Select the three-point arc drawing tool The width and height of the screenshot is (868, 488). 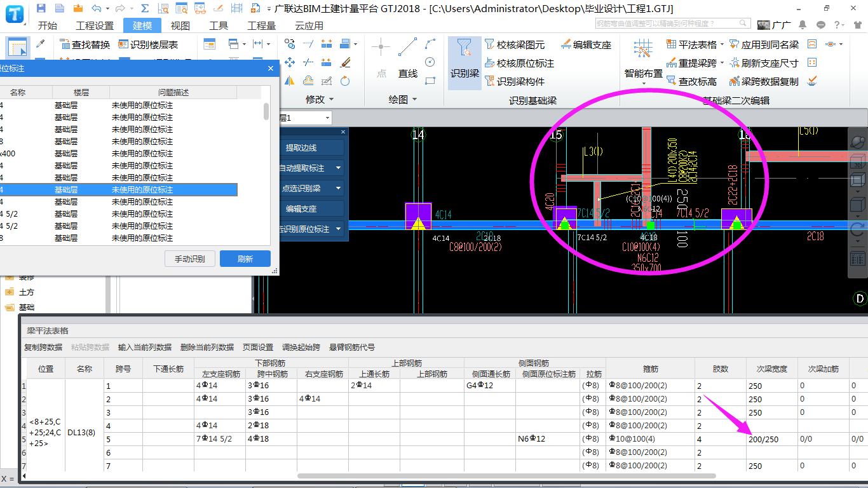click(x=430, y=44)
